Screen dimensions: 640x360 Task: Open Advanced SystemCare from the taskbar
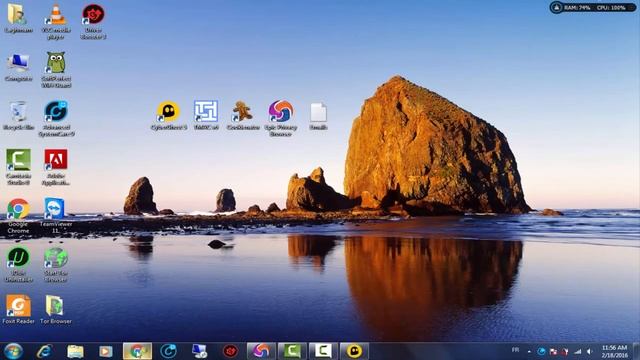(168, 351)
